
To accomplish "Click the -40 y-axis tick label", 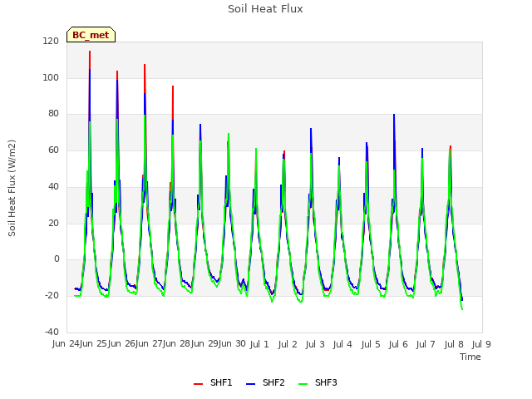I will click(x=52, y=332).
